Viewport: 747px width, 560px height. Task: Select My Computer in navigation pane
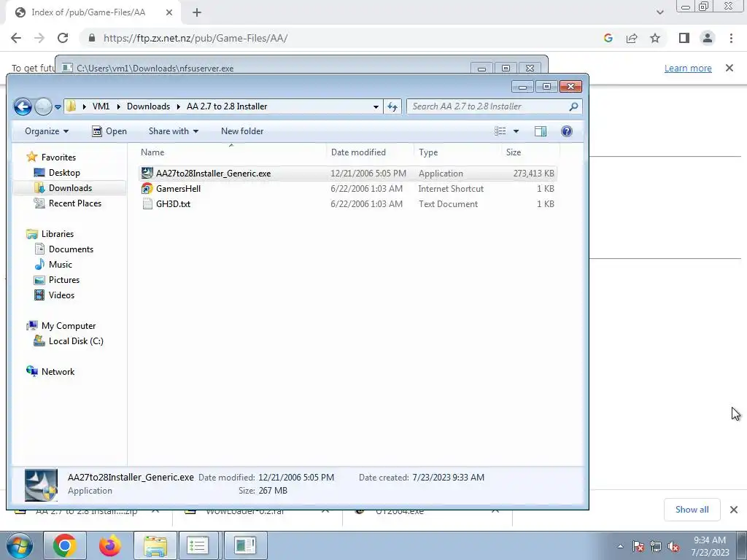coord(68,326)
